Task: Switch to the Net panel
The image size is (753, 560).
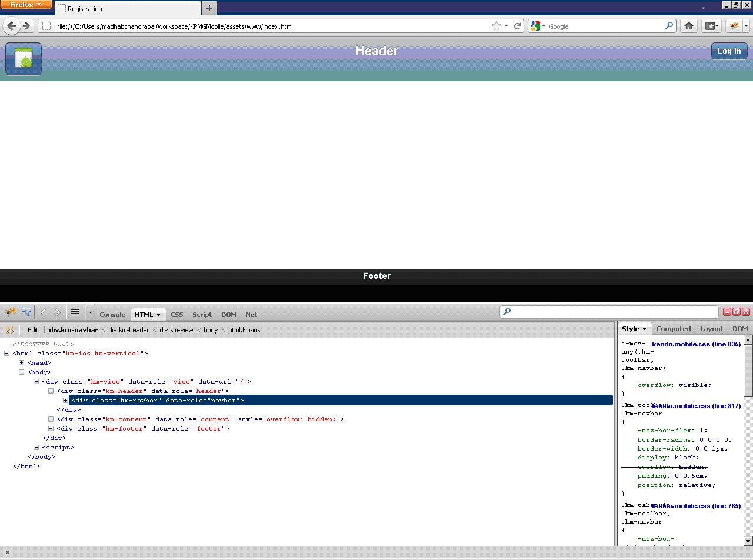Action: coord(251,314)
